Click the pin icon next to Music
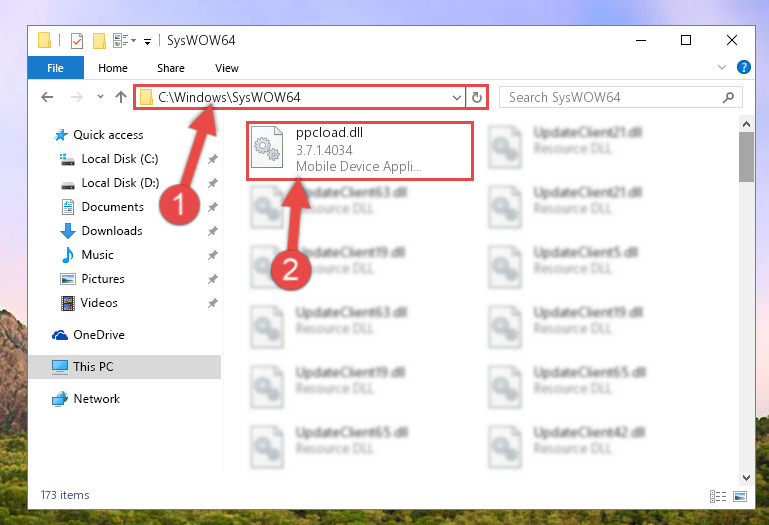The width and height of the screenshot is (769, 525). pyautogui.click(x=212, y=255)
